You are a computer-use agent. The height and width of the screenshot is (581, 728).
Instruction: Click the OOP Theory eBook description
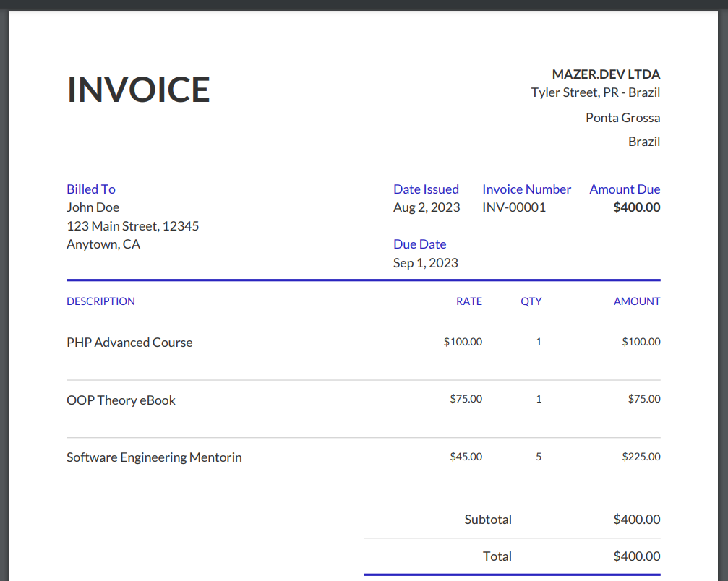(x=121, y=400)
